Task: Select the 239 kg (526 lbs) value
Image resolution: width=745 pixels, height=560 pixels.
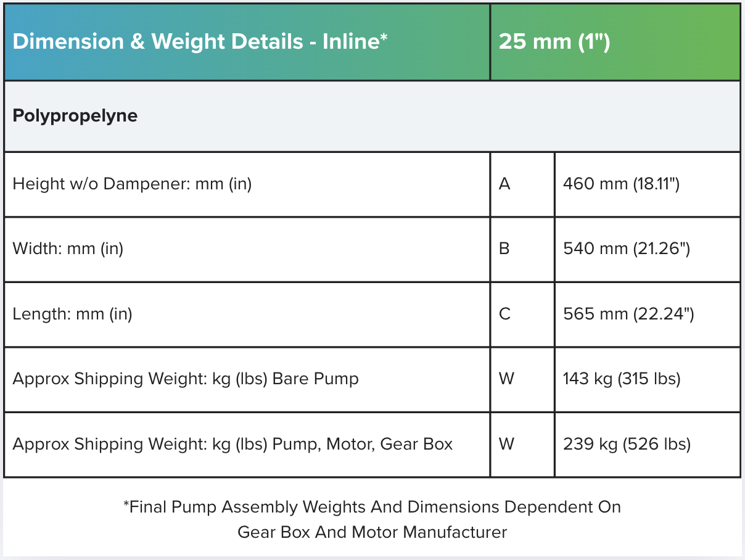Action: pos(627,444)
